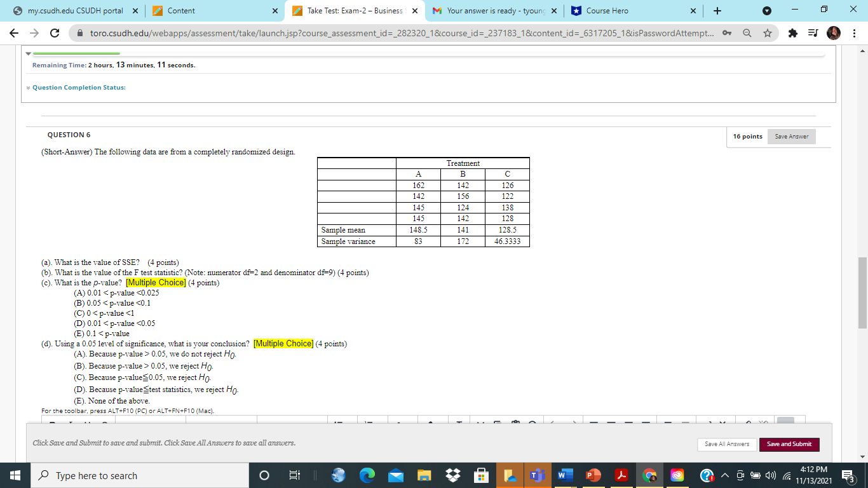This screenshot has width=868, height=488.
Task: Open Microsoft Store from the taskbar
Action: click(x=482, y=475)
